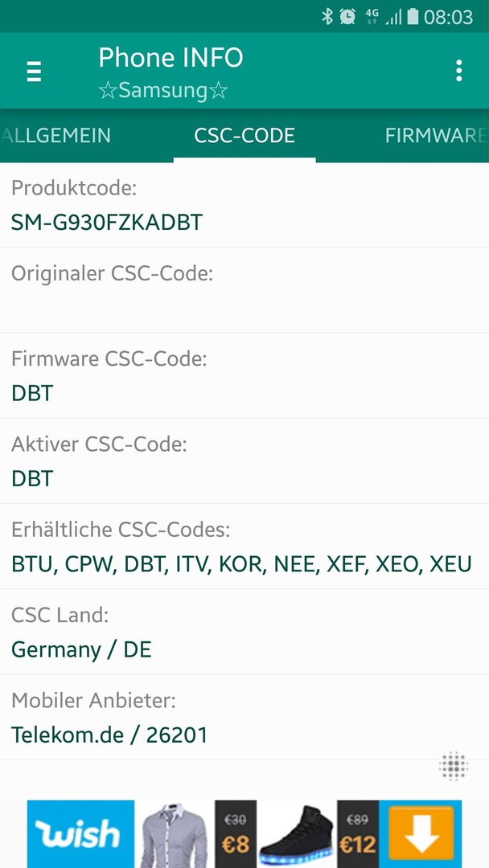Tap the dotted circle floating icon
Image resolution: width=489 pixels, height=868 pixels.
tap(454, 766)
